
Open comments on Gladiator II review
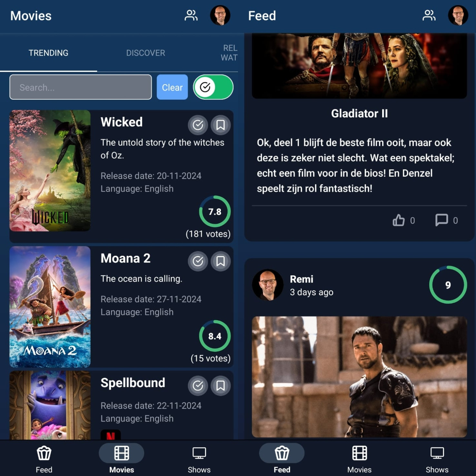coord(441,220)
